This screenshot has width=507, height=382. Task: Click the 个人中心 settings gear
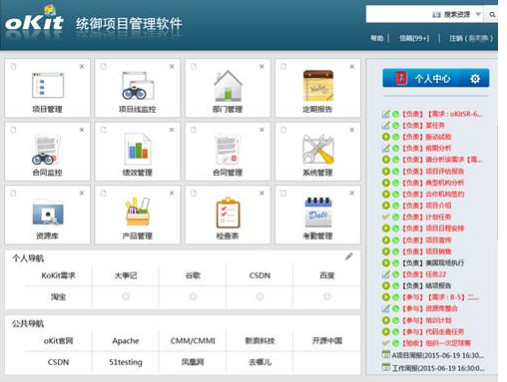coord(475,79)
